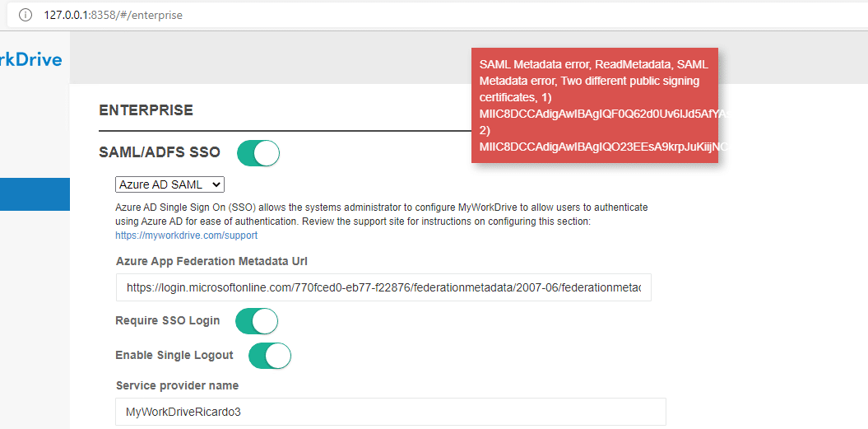Click the Enable Single Logout label
Screen dimensions: 868x429
click(174, 356)
